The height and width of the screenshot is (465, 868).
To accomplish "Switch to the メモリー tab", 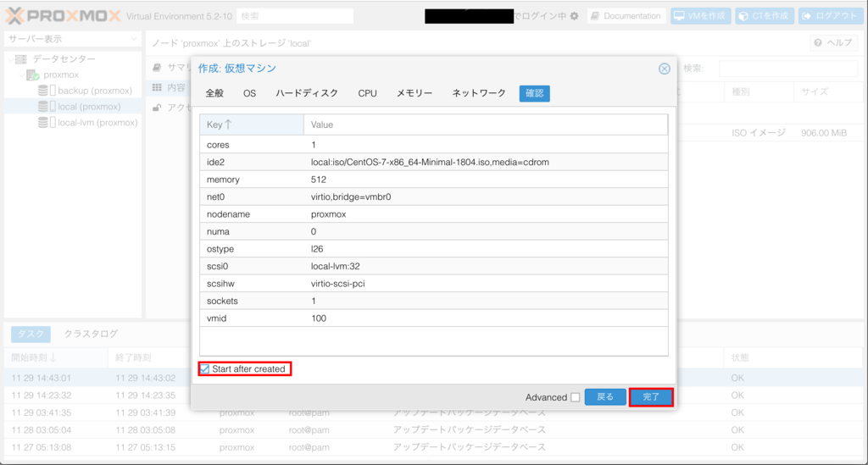I will pyautogui.click(x=415, y=93).
